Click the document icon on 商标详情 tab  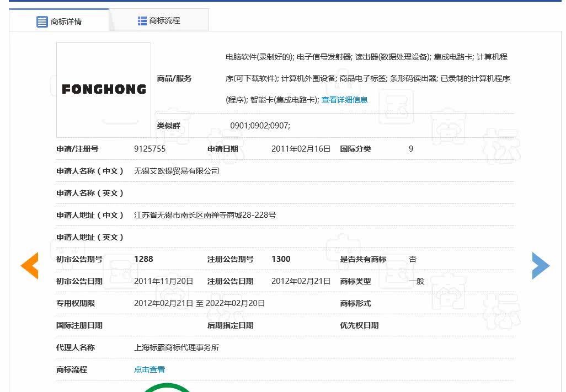[42, 22]
